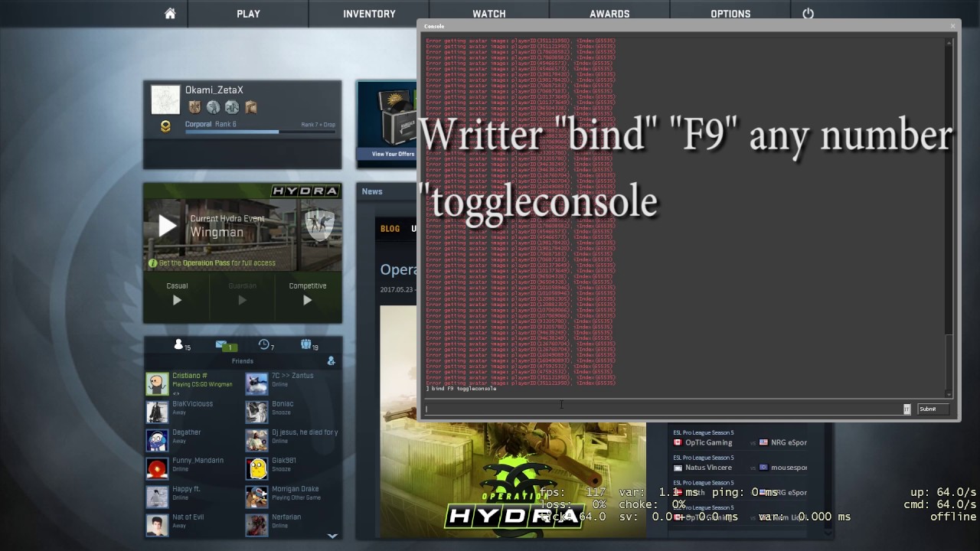Select friend Degather
This screenshot has height=551, width=980.
[x=194, y=440]
